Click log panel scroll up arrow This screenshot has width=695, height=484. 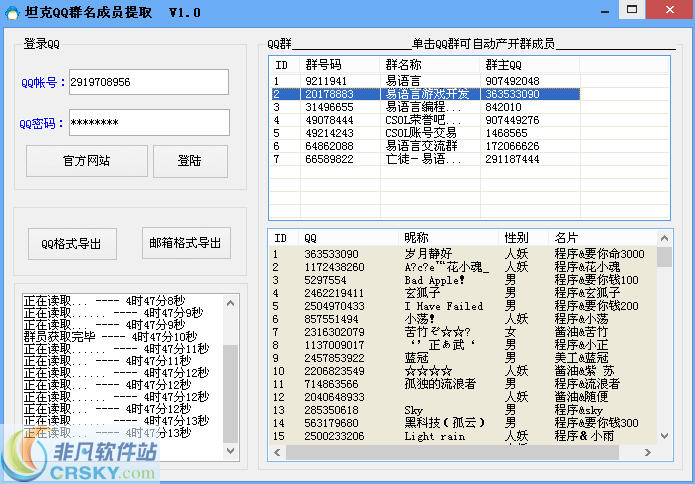230,303
